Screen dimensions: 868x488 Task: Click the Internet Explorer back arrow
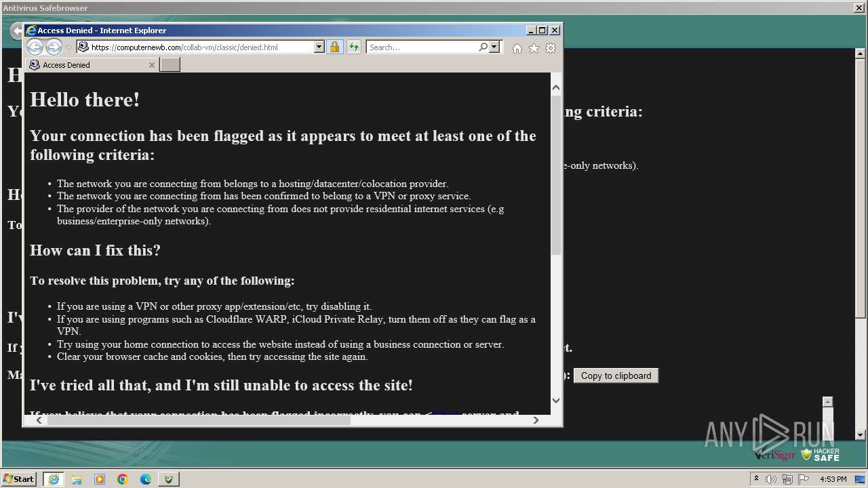pyautogui.click(x=35, y=47)
